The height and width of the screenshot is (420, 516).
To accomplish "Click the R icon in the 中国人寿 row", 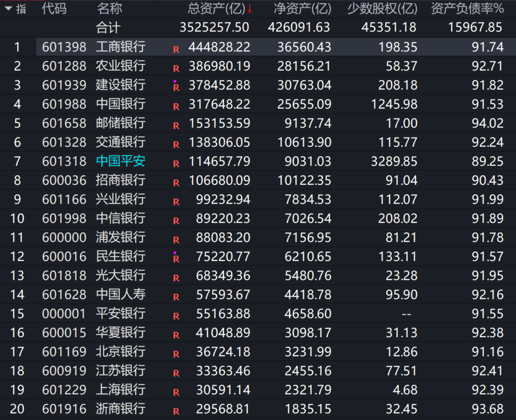I will tap(177, 297).
